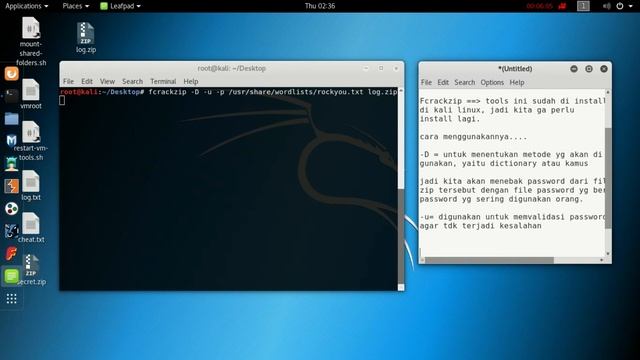This screenshot has height=360, width=640.
Task: Launch the Metasploit M icon in the dock
Action: coord(11,141)
